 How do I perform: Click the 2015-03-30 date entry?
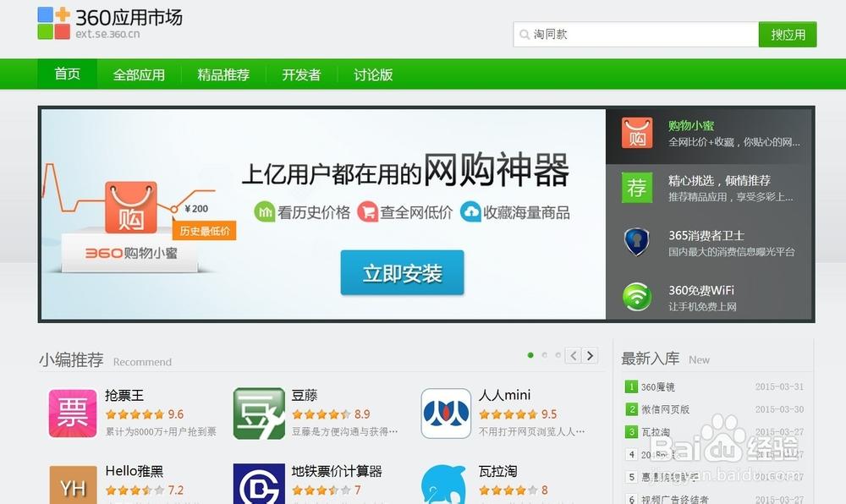(779, 409)
